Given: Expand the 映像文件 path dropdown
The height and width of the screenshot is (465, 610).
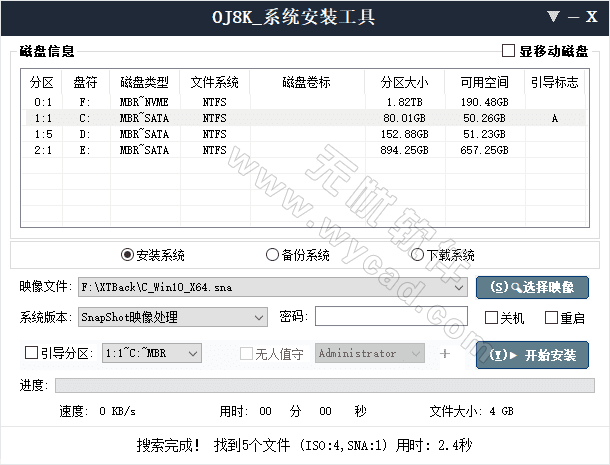Looking at the screenshot, I should tap(459, 287).
